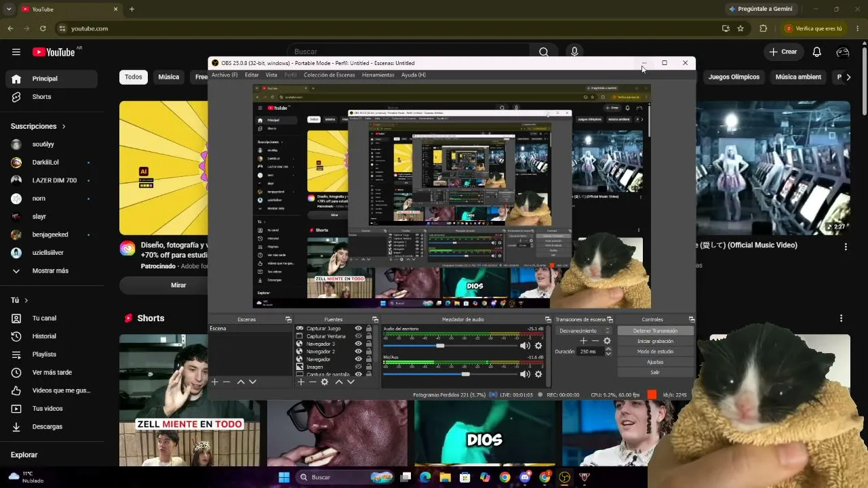868x488 pixels.
Task: Add a scene transition with the plus icon
Action: [583, 341]
